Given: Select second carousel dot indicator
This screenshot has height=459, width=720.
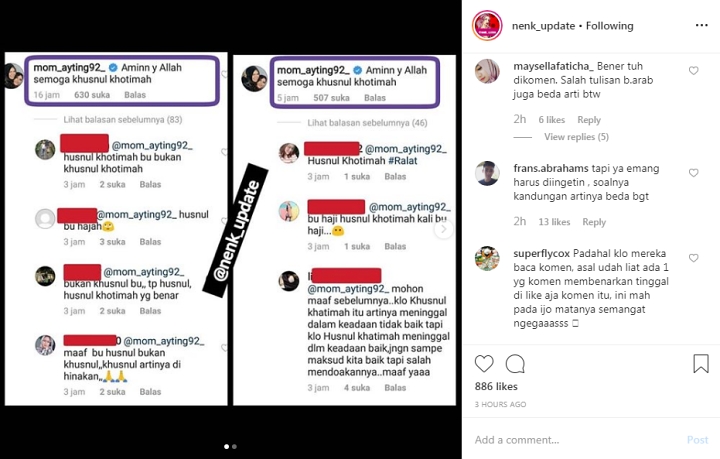Looking at the screenshot, I should click(x=235, y=446).
